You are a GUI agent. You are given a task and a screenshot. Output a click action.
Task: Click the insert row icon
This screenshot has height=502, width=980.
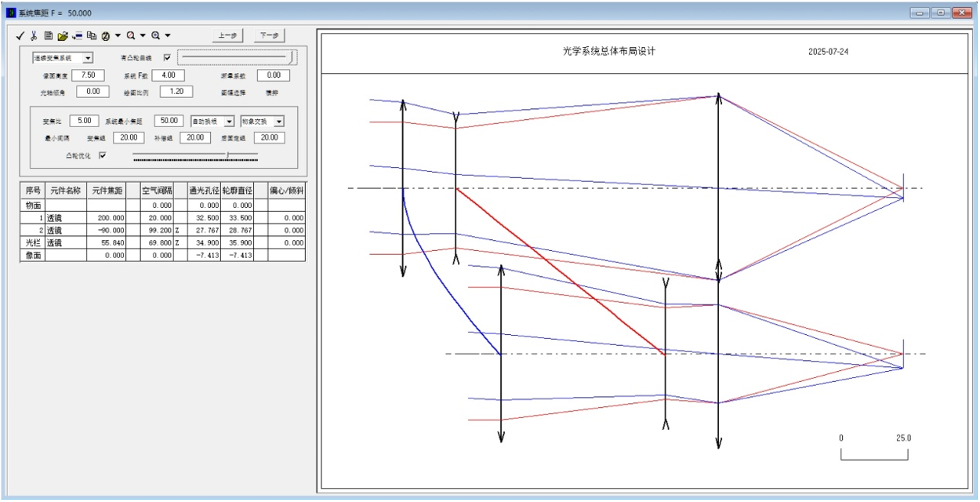(77, 35)
